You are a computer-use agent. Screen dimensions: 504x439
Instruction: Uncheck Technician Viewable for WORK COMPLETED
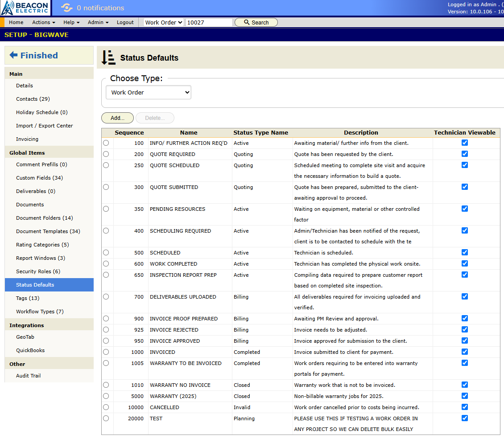[464, 264]
